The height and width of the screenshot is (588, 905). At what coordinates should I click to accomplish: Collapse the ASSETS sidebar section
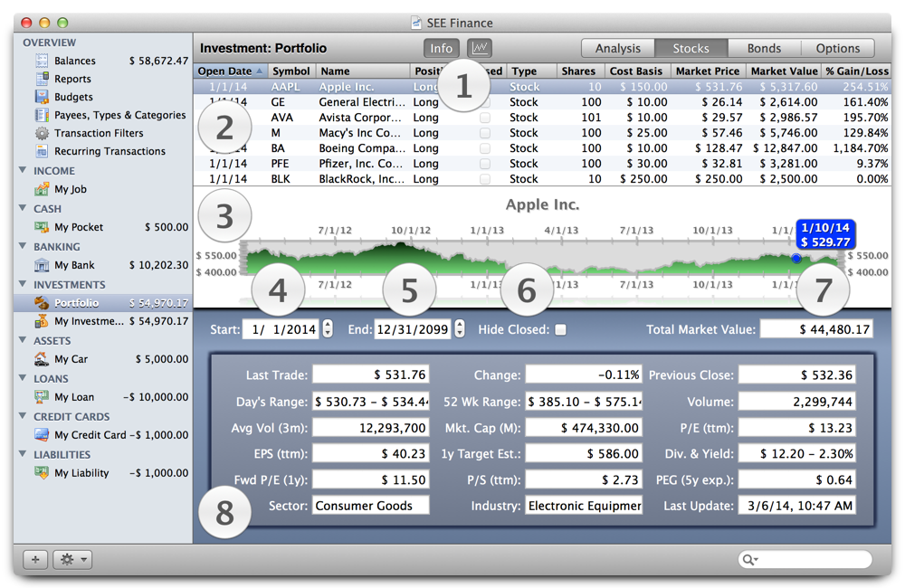(x=24, y=340)
